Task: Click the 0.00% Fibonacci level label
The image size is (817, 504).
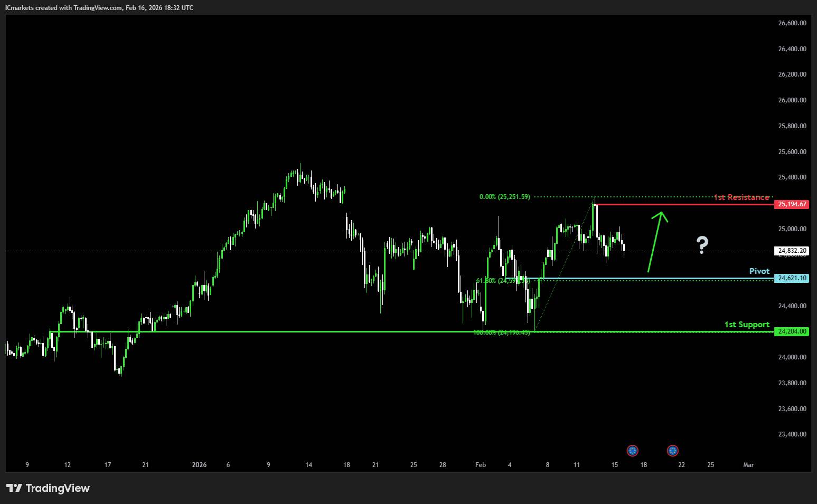Action: coord(504,197)
